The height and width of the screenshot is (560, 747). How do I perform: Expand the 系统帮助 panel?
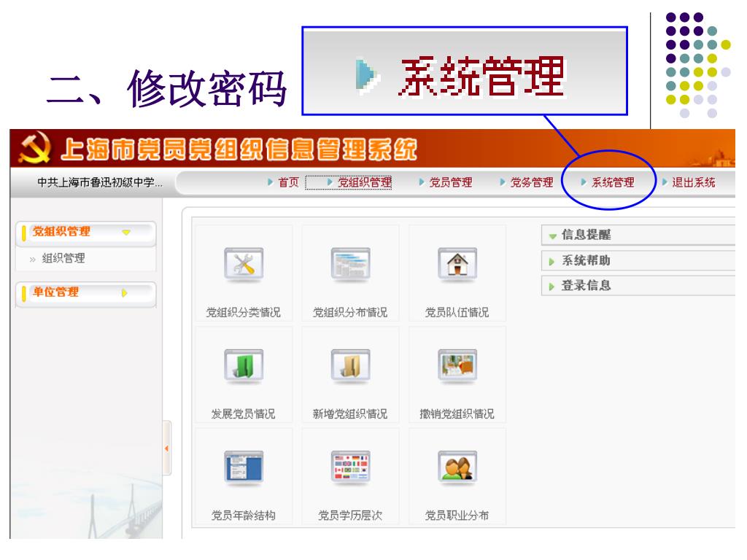click(x=551, y=262)
